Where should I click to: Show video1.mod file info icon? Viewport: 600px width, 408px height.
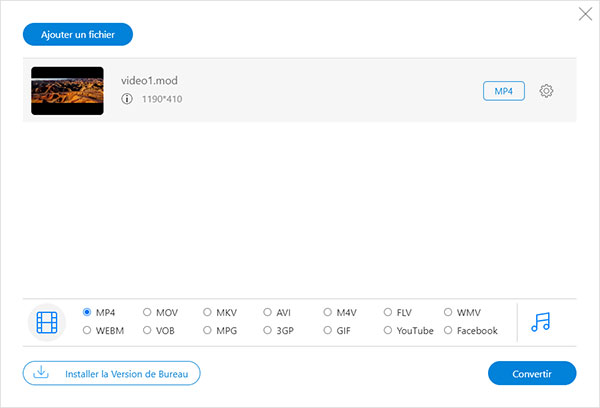click(x=127, y=99)
